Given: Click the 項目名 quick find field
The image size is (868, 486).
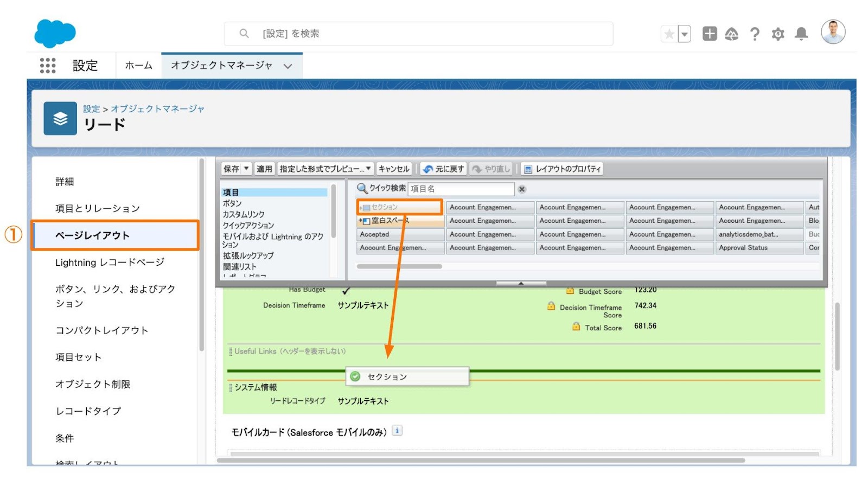Looking at the screenshot, I should coord(461,189).
